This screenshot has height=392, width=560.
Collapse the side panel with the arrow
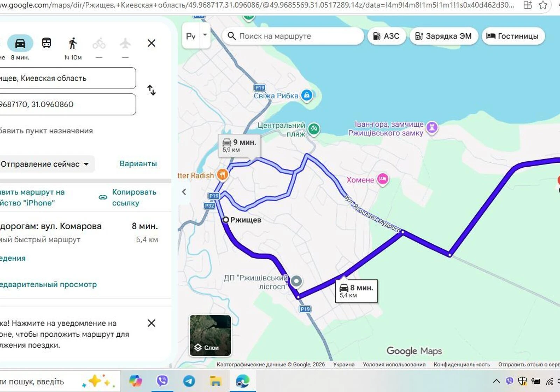[x=184, y=192]
